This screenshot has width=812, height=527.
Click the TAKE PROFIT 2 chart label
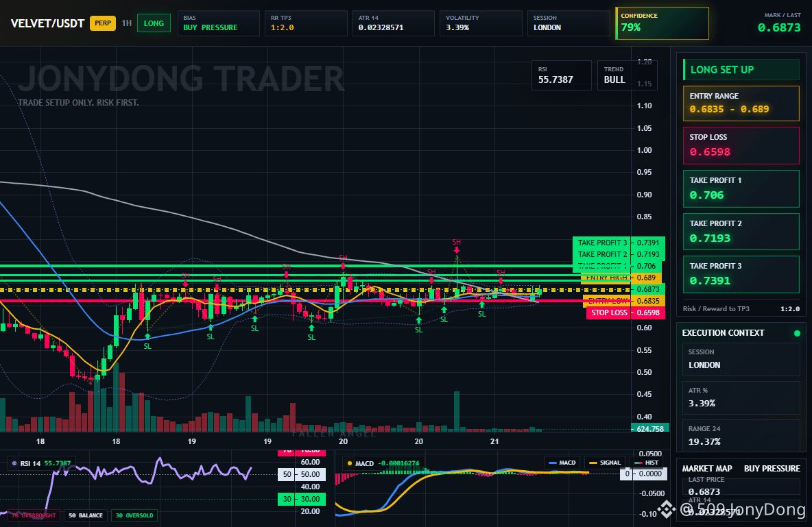(619, 254)
